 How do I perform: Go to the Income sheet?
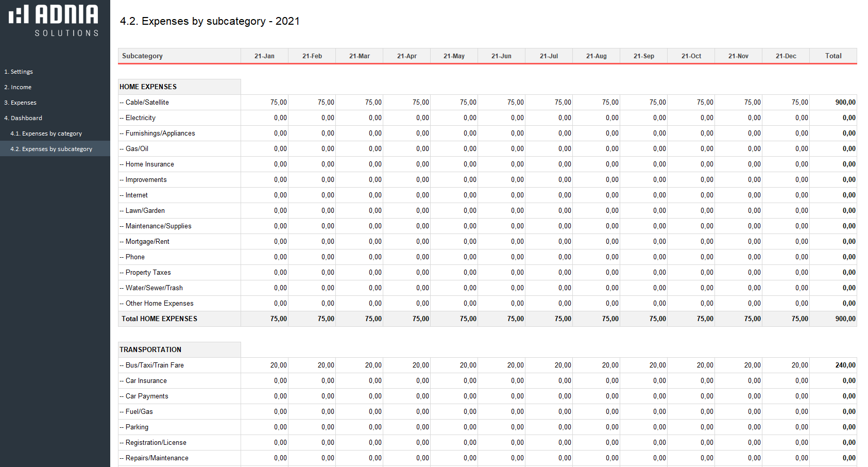(18, 87)
